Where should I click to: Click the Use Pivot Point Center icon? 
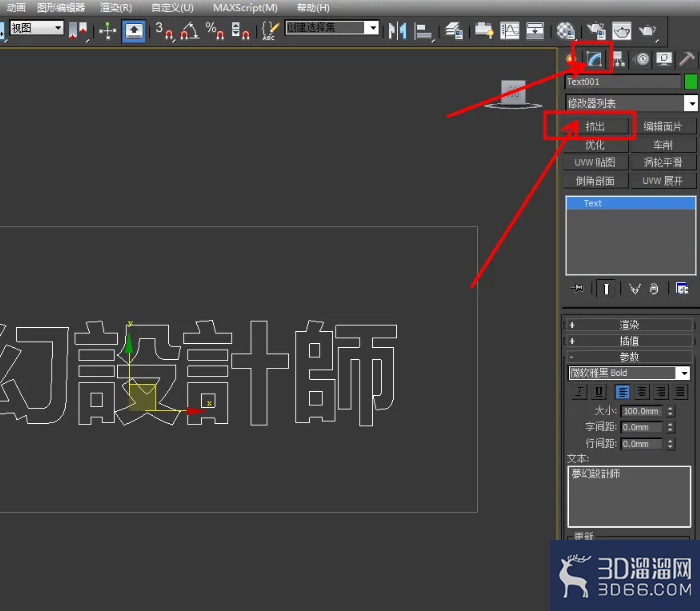pos(78,30)
